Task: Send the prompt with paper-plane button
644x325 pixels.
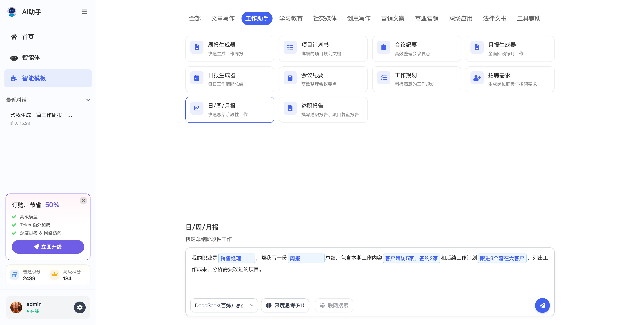Action: [x=542, y=305]
